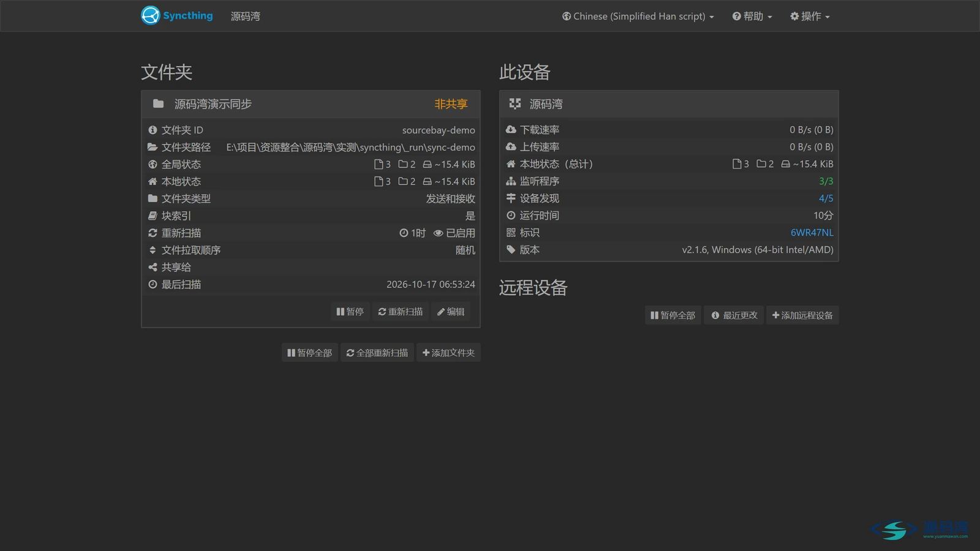Click the 非共享 status label
980x551 pixels.
click(451, 104)
